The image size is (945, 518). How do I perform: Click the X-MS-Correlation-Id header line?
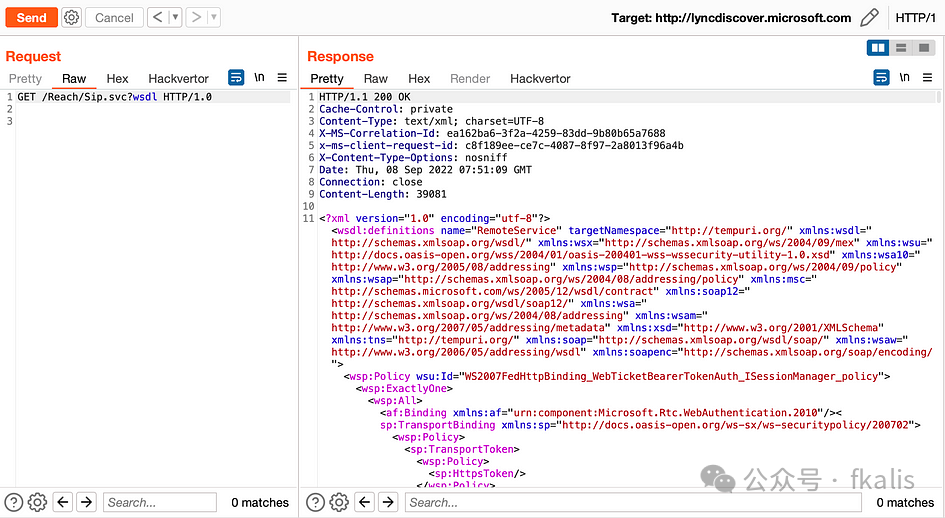(492, 133)
